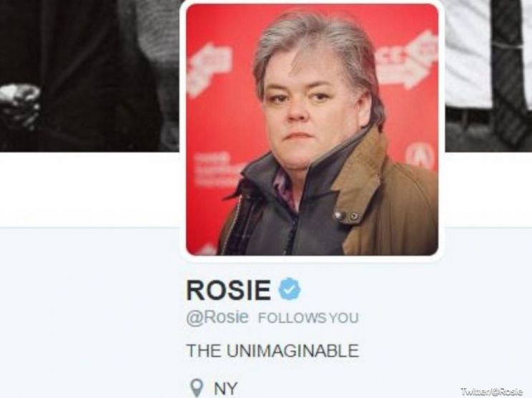The height and width of the screenshot is (398, 532).
Task: Open the ROSIE display name
Action: pos(228,290)
